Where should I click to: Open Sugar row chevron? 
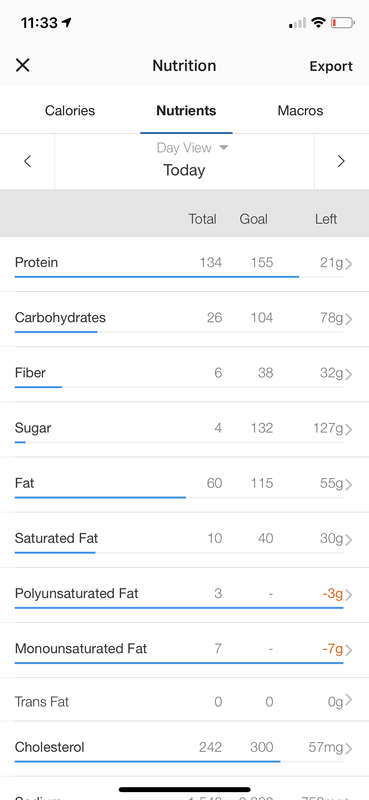[x=349, y=429]
